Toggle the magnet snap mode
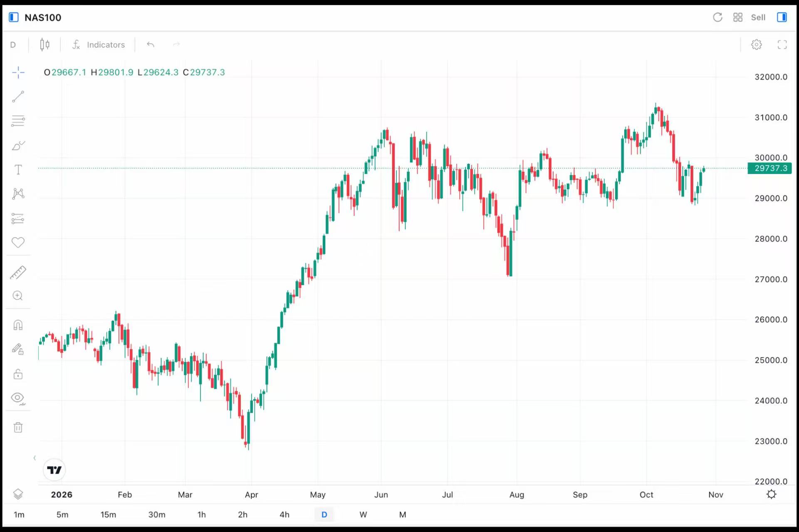799x532 pixels. (x=18, y=325)
